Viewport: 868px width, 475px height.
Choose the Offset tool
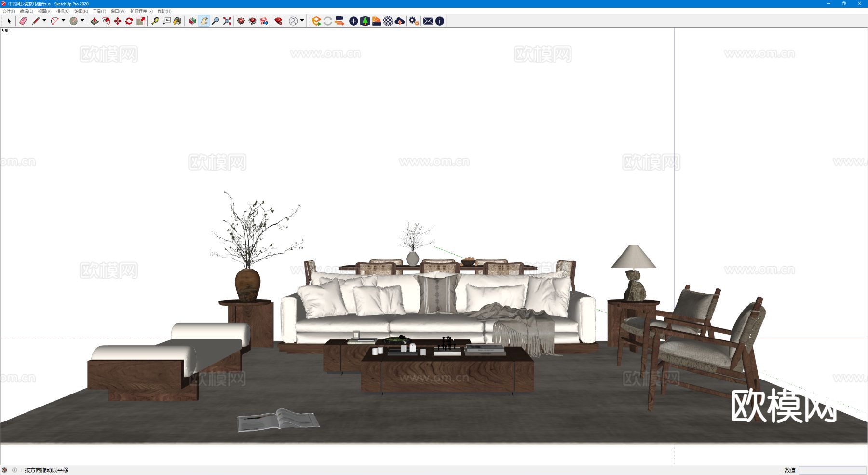(x=106, y=21)
